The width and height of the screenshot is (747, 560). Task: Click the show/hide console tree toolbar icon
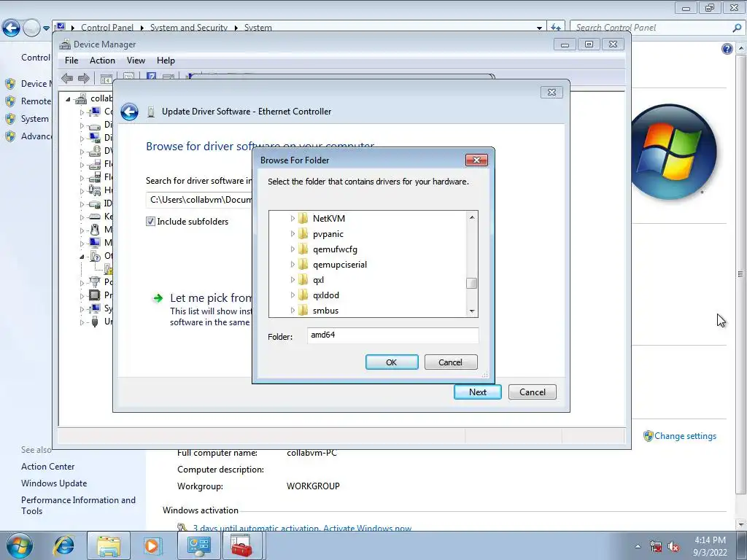point(107,78)
